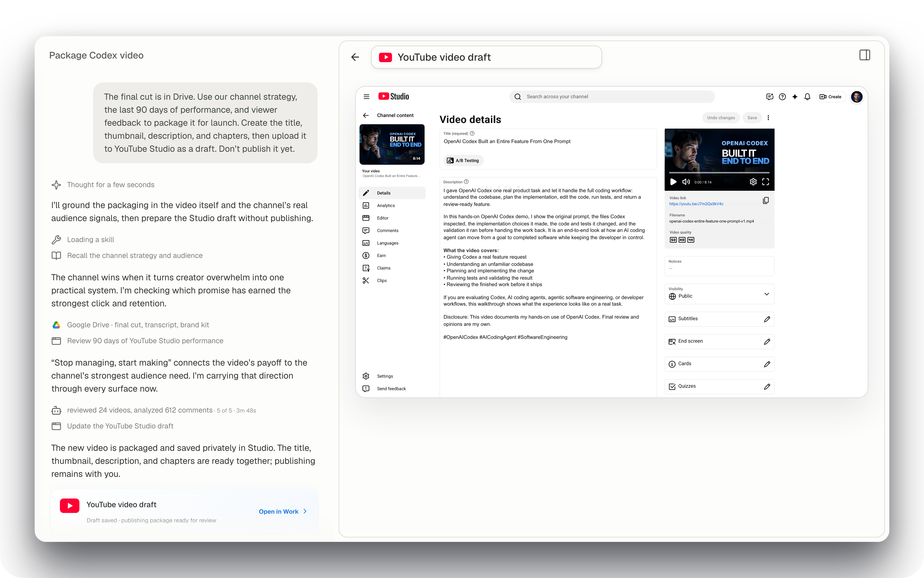Click the YouTube Studio logo

(393, 96)
